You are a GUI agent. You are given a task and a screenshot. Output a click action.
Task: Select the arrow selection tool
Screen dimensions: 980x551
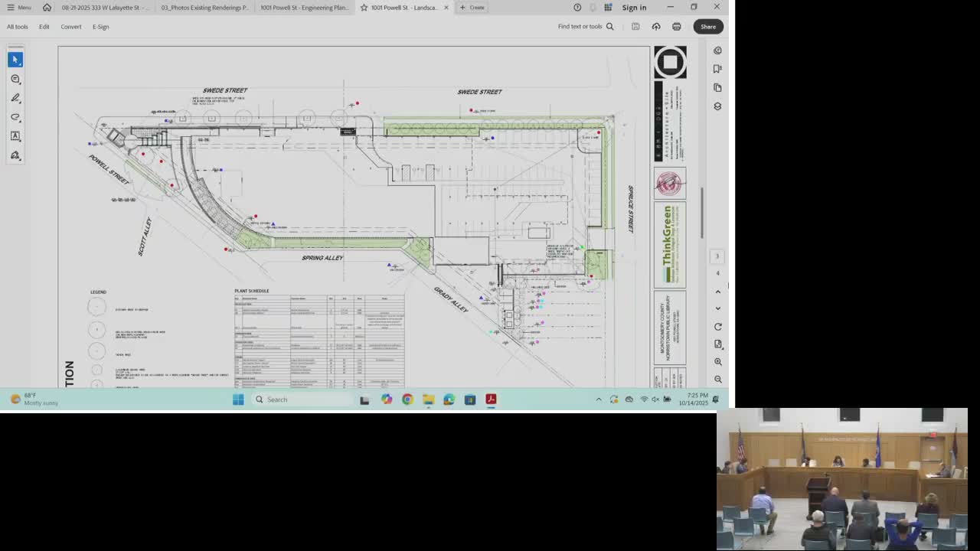(15, 60)
